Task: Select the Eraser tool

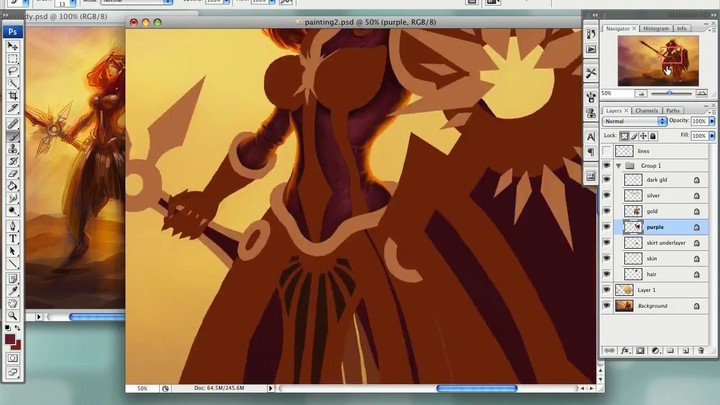Action: click(12, 174)
